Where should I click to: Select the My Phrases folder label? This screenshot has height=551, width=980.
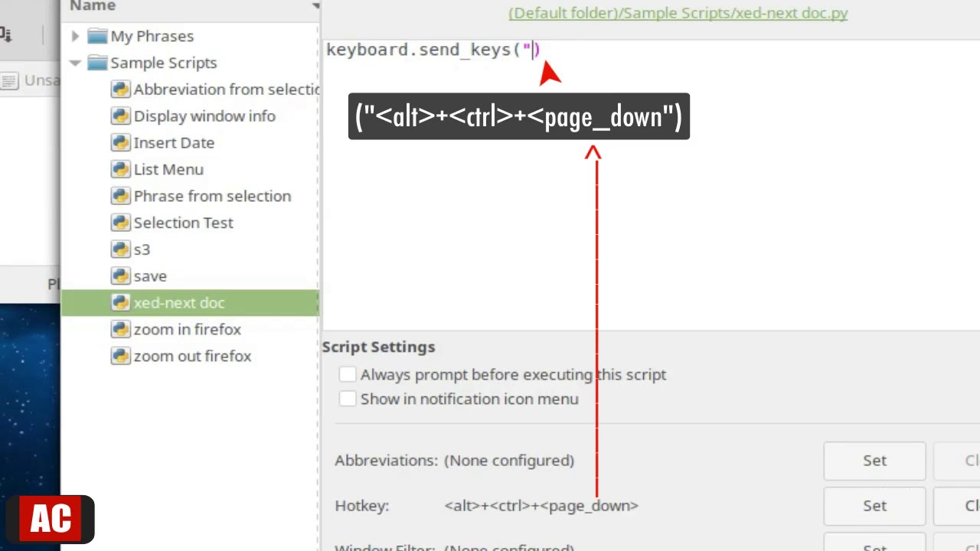[152, 36]
